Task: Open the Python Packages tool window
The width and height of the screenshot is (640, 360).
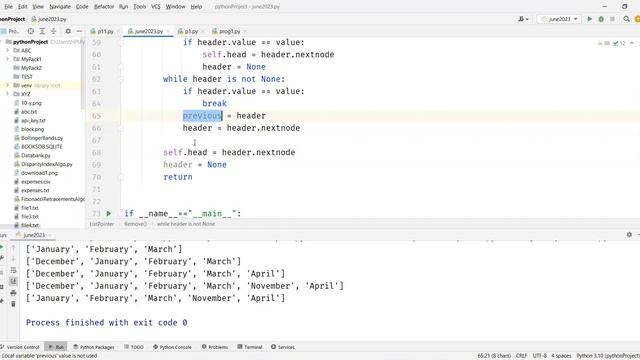Action: [x=94, y=347]
